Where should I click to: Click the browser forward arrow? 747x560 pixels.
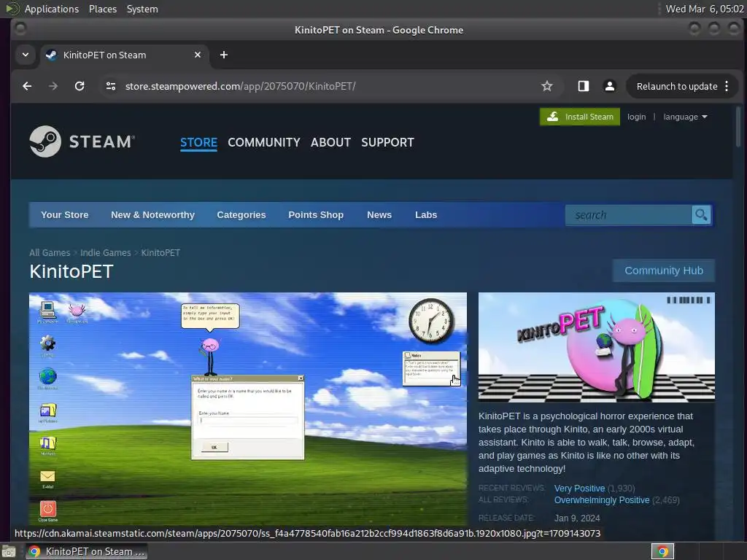53,86
